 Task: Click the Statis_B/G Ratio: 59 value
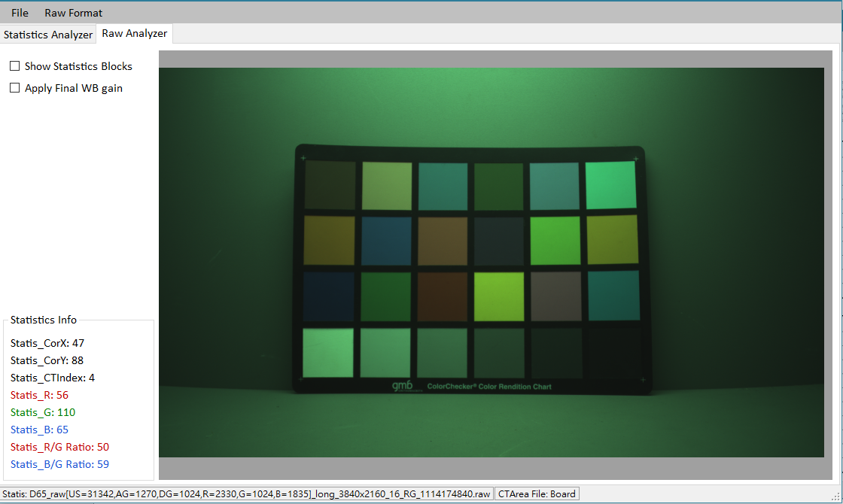point(59,464)
